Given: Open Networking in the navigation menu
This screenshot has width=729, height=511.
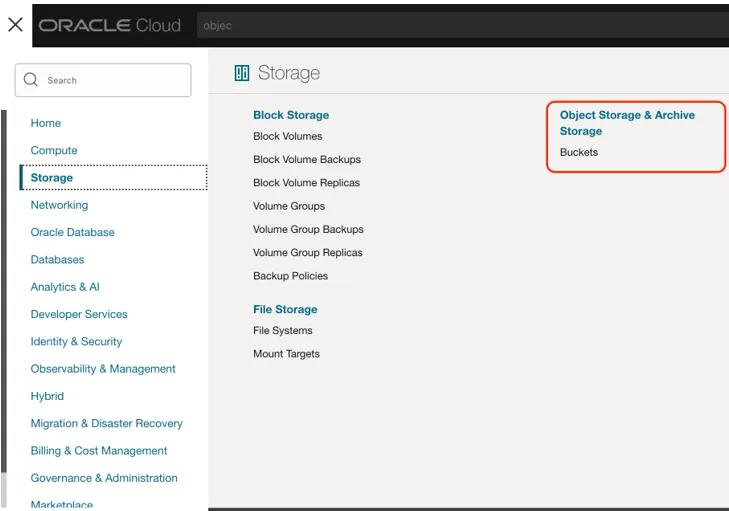Looking at the screenshot, I should point(59,205).
